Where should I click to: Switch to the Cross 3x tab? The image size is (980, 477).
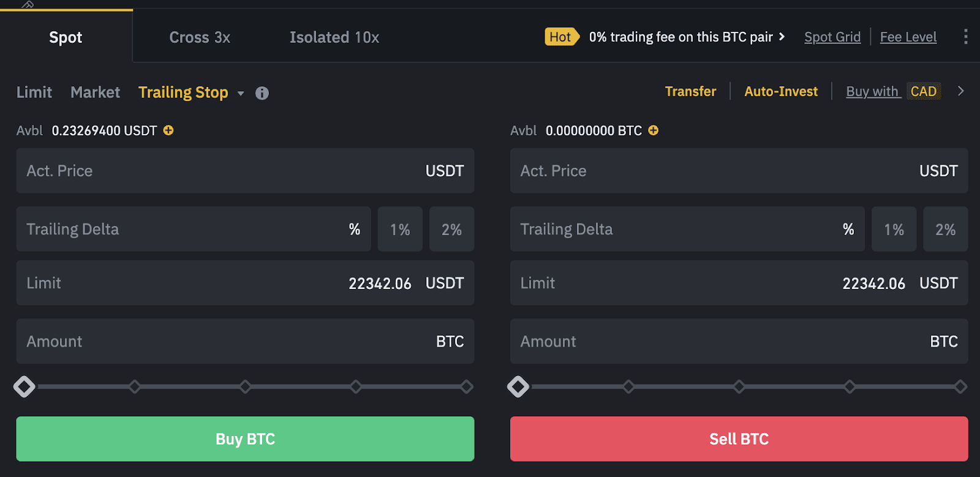[x=200, y=37]
